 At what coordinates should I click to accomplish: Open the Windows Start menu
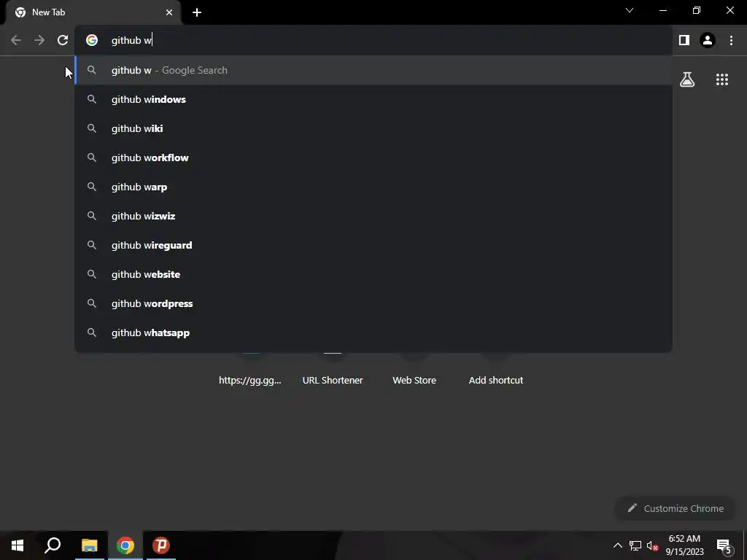coord(18,545)
